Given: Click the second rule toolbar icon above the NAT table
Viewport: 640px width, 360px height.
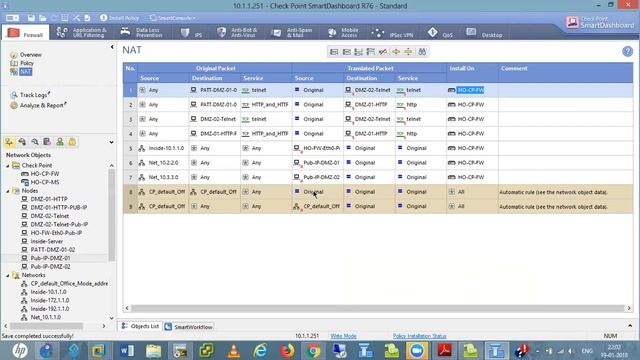Looking at the screenshot, I should (346, 52).
